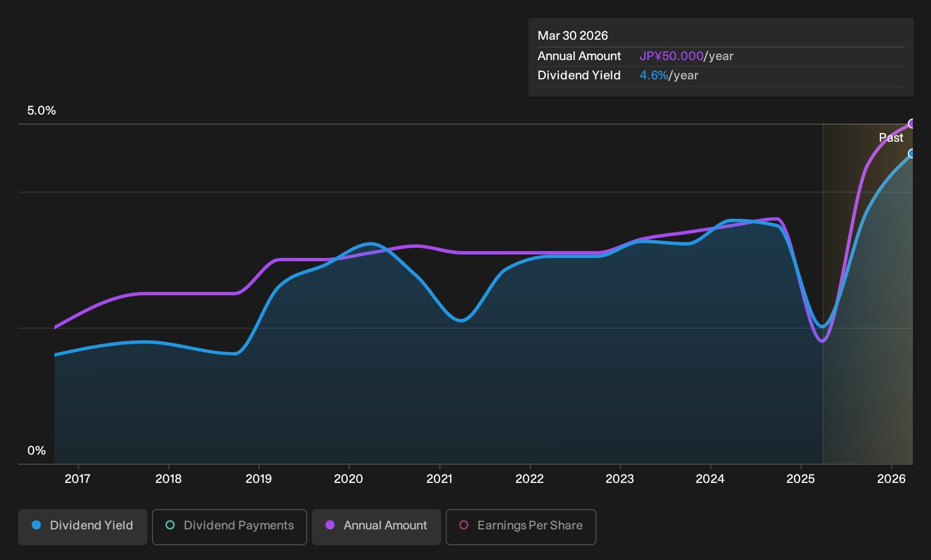Select the blue end-point marker on chart
This screenshot has height=560, width=931.
pos(912,154)
